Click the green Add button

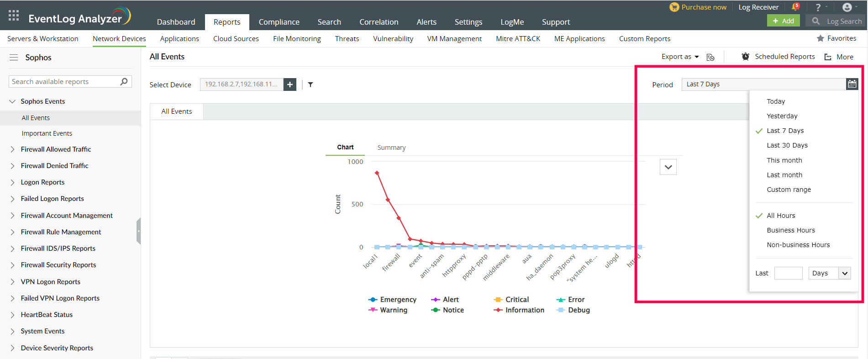(x=783, y=21)
